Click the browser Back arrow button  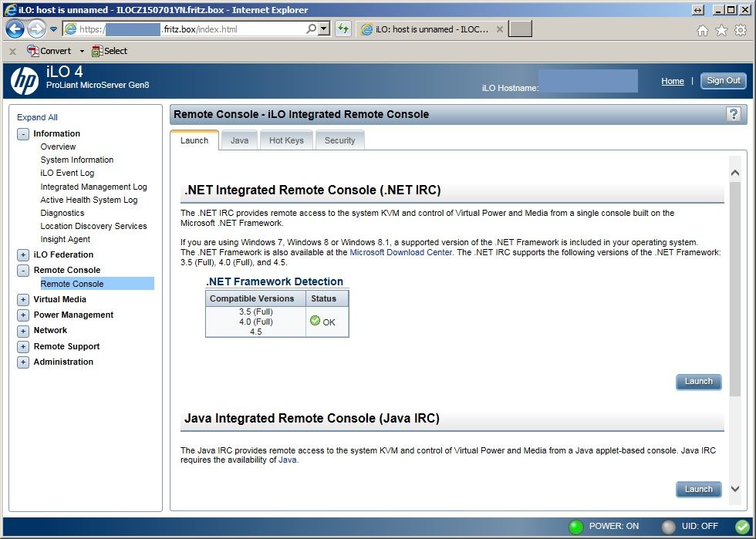coord(15,29)
